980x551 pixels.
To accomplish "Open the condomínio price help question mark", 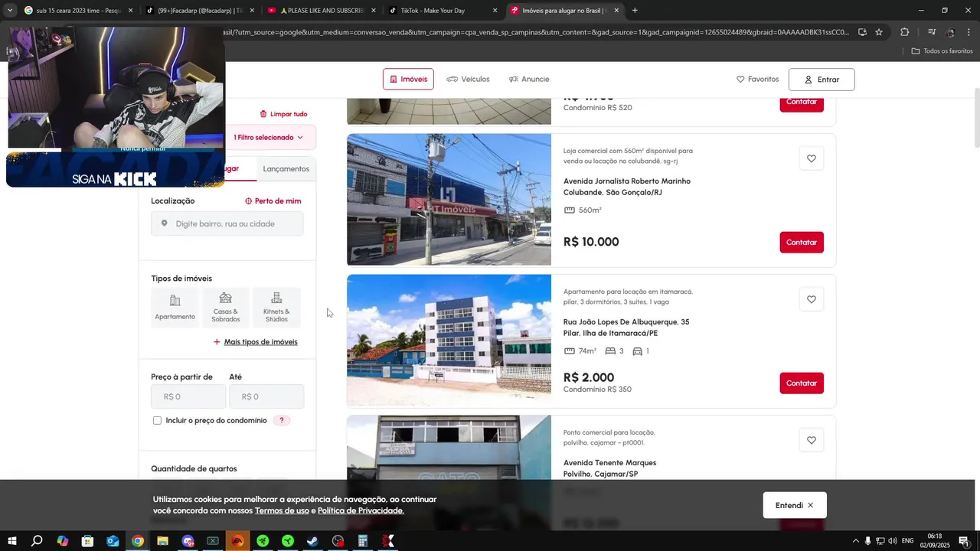I will pyautogui.click(x=282, y=420).
